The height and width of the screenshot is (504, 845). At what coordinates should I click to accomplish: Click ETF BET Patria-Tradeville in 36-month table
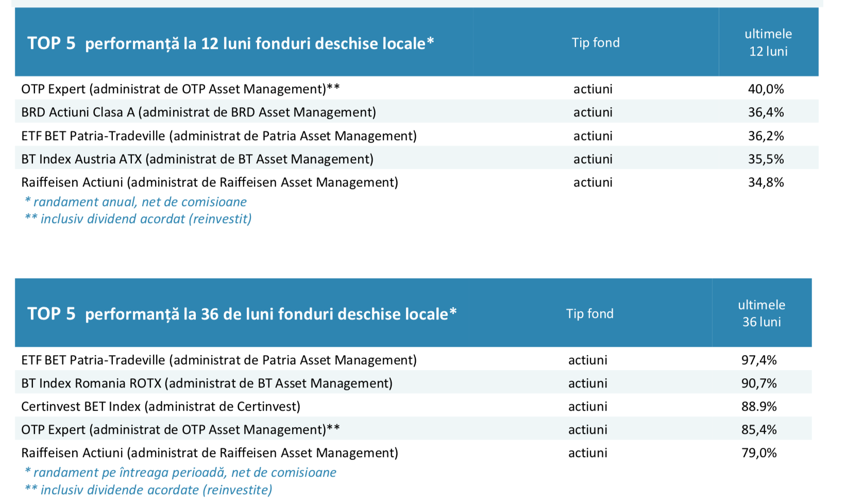pyautogui.click(x=219, y=360)
